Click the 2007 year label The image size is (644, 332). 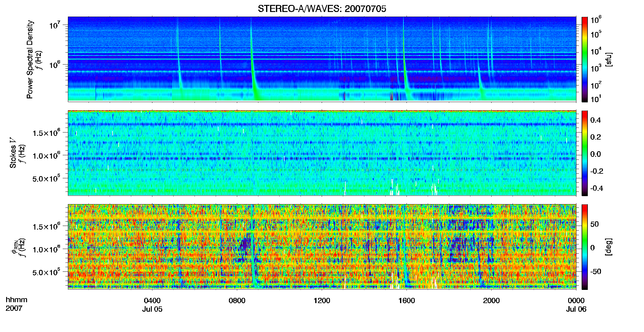click(x=14, y=308)
